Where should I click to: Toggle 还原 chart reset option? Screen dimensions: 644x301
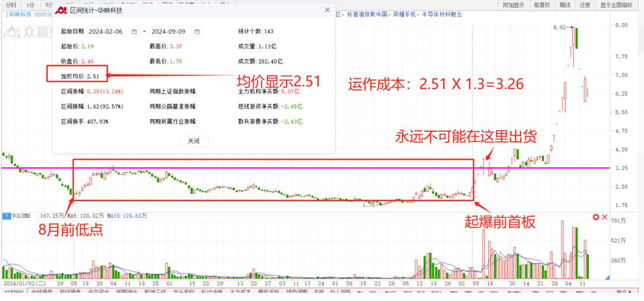[x=585, y=5]
